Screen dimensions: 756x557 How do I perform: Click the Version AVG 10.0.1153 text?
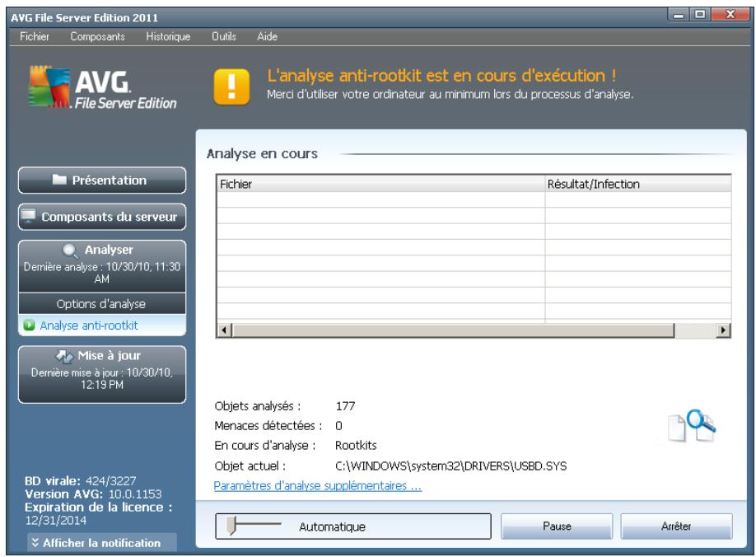pyautogui.click(x=93, y=494)
